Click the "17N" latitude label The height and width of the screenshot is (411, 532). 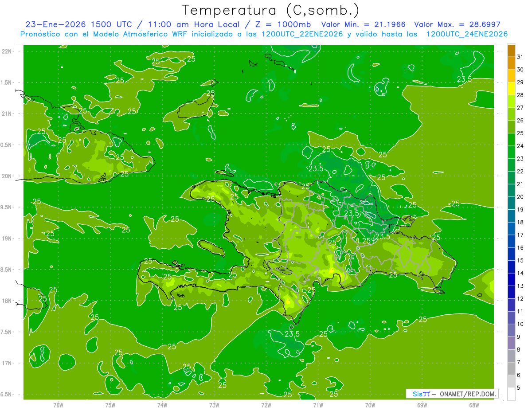[7, 363]
